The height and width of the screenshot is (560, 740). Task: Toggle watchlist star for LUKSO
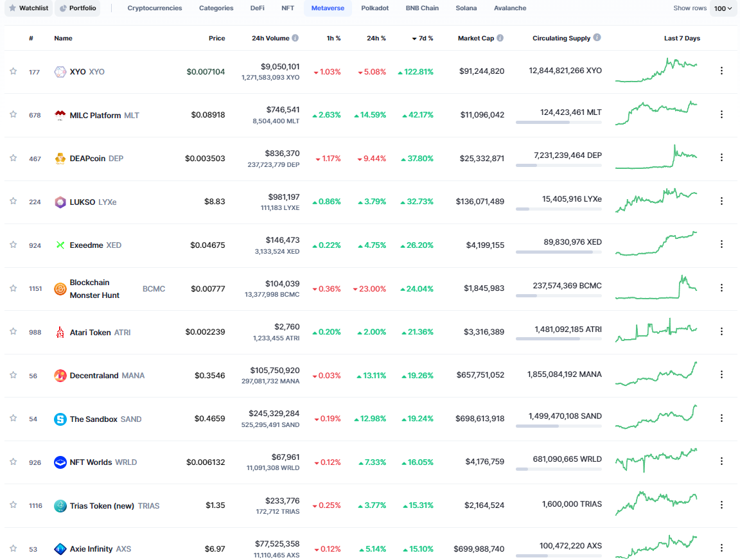(x=13, y=201)
